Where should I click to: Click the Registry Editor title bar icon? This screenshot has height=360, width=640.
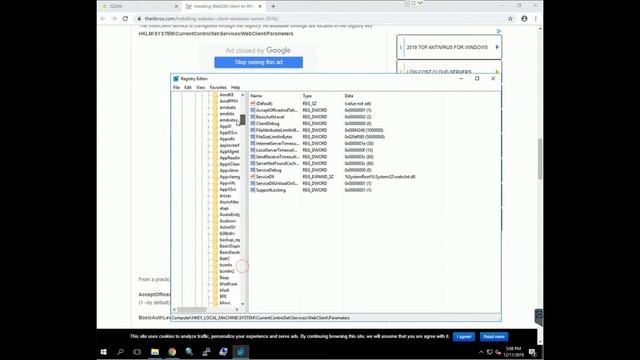[176, 79]
